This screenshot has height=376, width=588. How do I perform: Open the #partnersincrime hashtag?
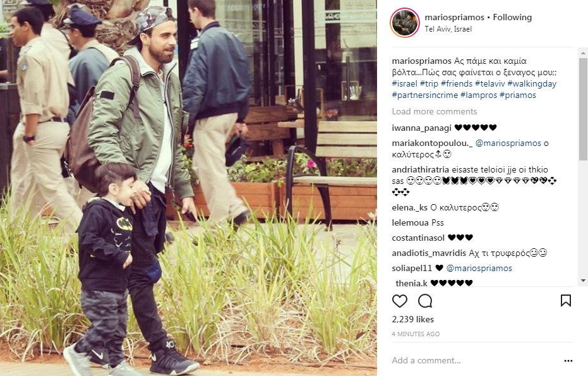(425, 95)
